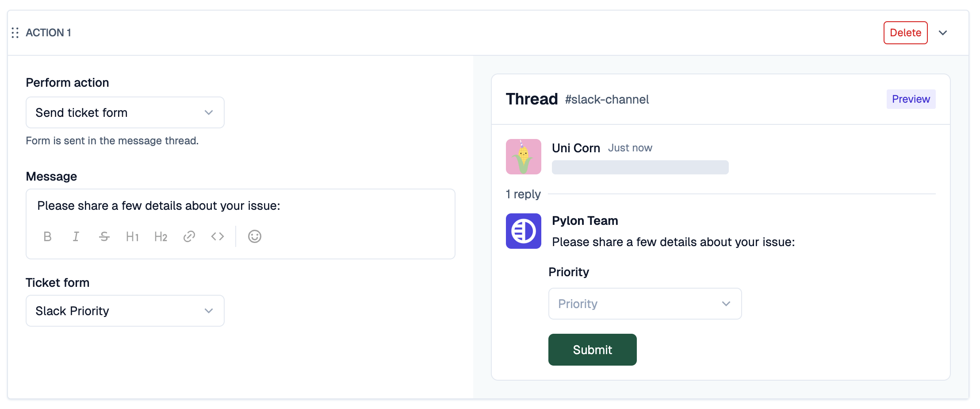The image size is (980, 409).
Task: Click into the message text field
Action: pyautogui.click(x=241, y=206)
